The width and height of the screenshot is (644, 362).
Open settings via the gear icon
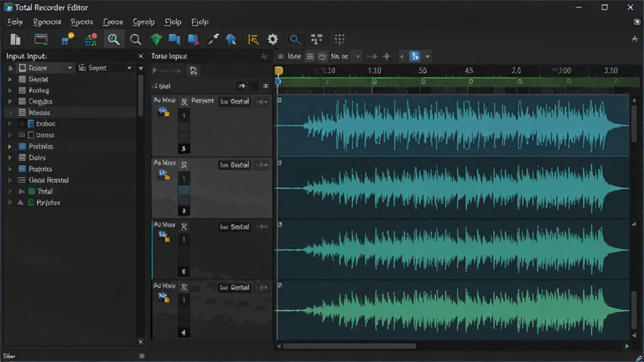(273, 40)
